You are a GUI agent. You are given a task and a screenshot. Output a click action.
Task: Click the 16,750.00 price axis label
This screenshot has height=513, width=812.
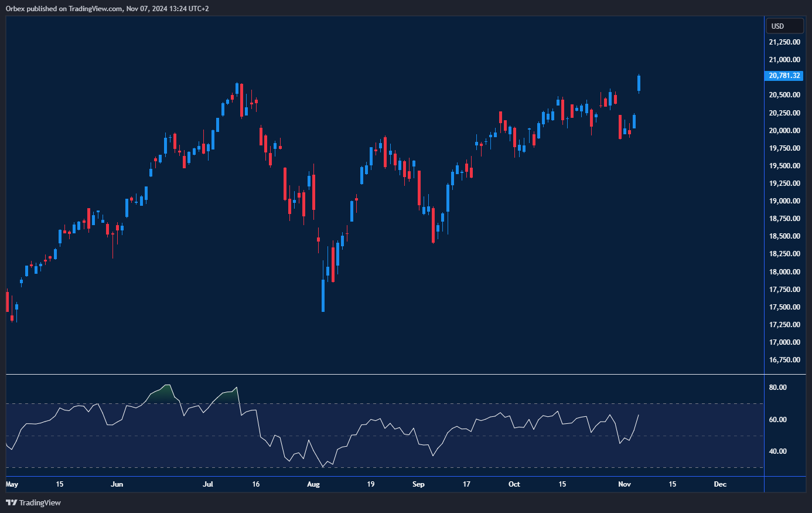[x=784, y=360]
